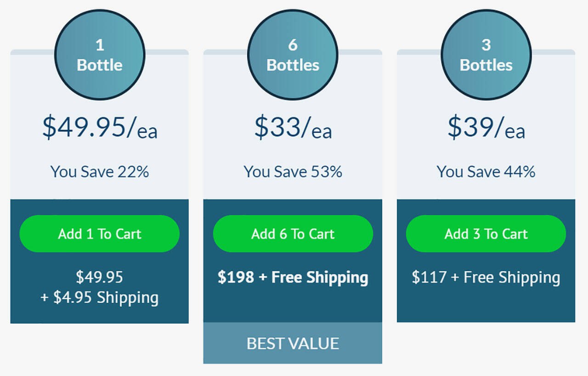Click the You Save 22% text

100,172
